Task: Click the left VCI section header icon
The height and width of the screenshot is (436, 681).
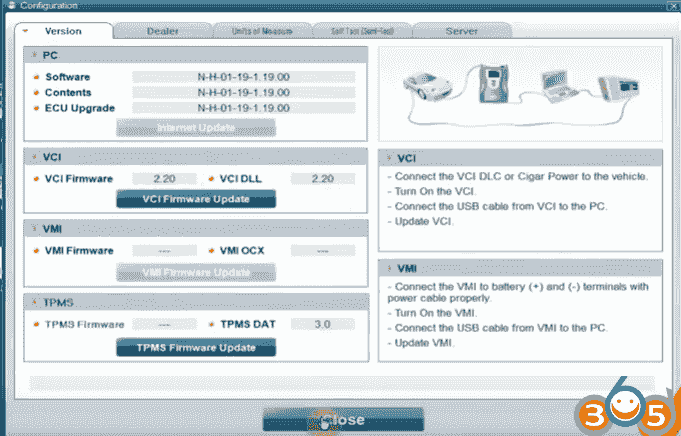Action: 34,157
